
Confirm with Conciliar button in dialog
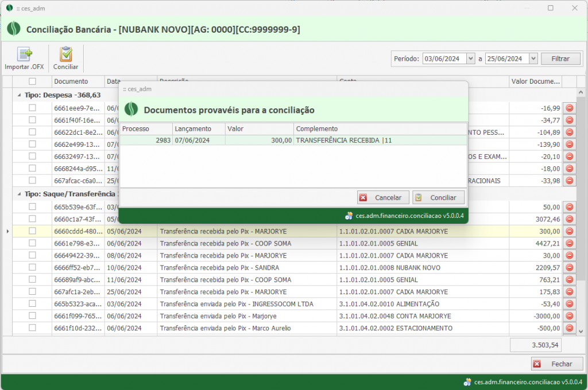click(438, 197)
